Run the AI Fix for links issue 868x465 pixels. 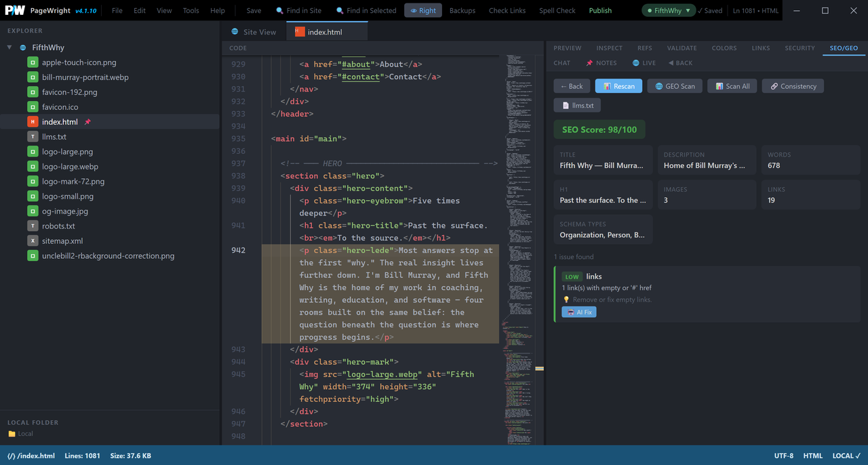(x=578, y=312)
